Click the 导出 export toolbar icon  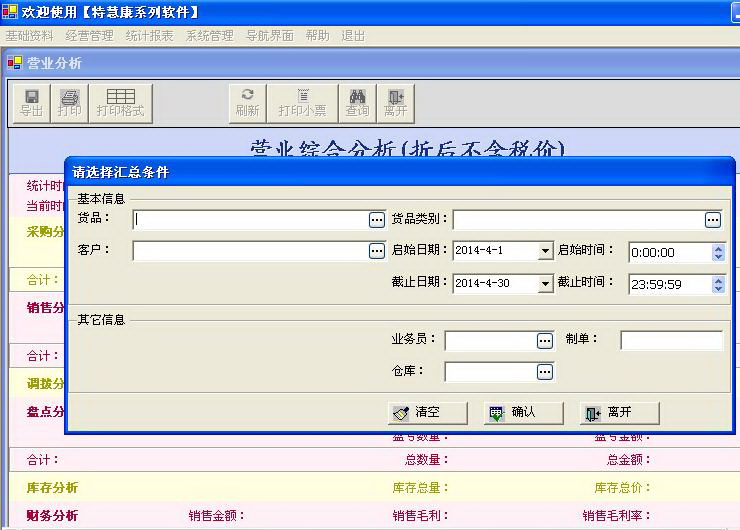[x=31, y=103]
